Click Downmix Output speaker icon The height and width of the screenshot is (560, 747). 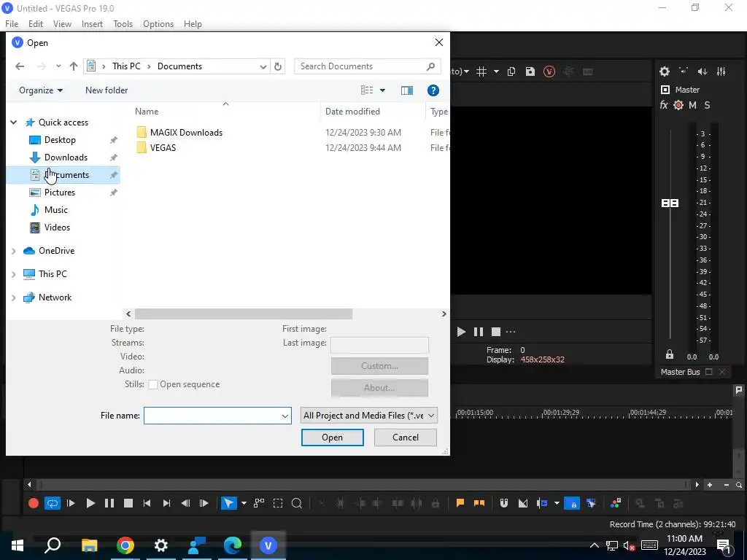click(684, 71)
